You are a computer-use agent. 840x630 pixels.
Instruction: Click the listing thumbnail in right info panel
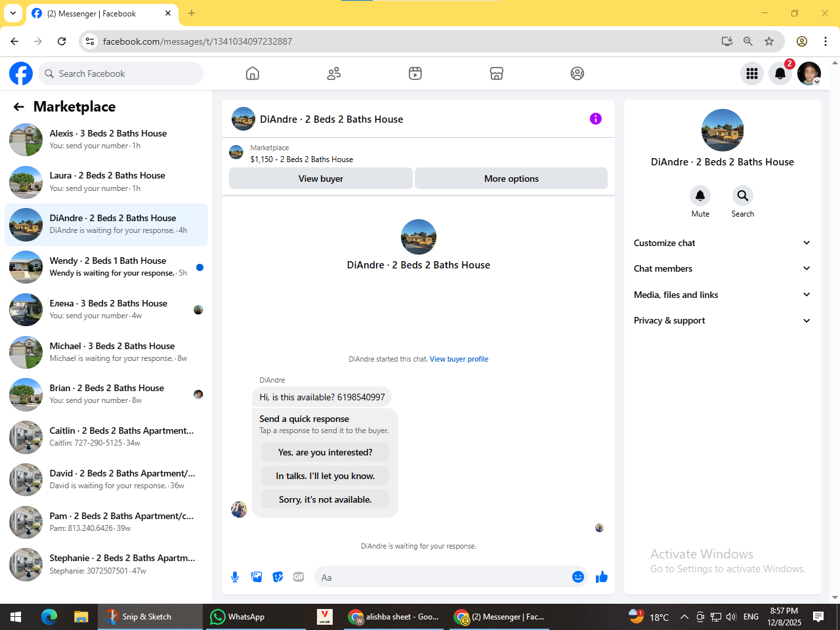pos(723,130)
